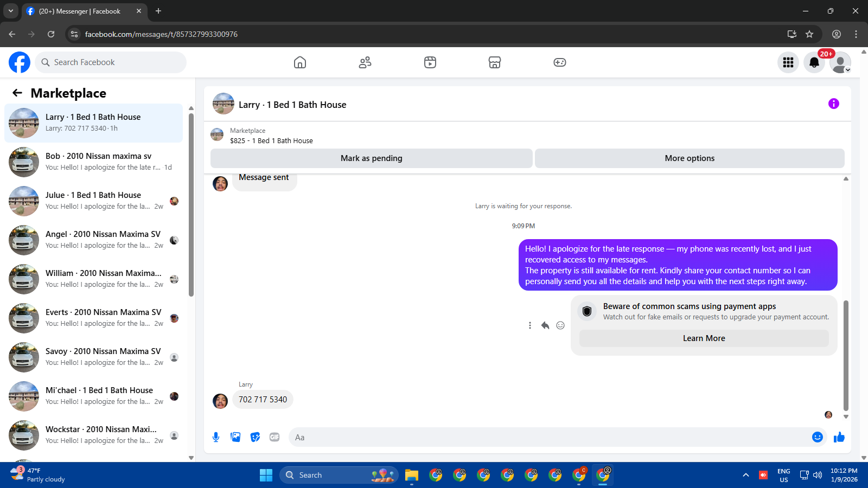
Task: Choose a sticker icon
Action: coord(255,437)
